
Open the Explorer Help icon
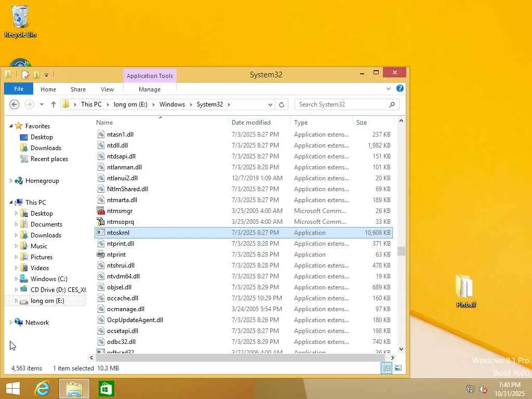click(400, 88)
